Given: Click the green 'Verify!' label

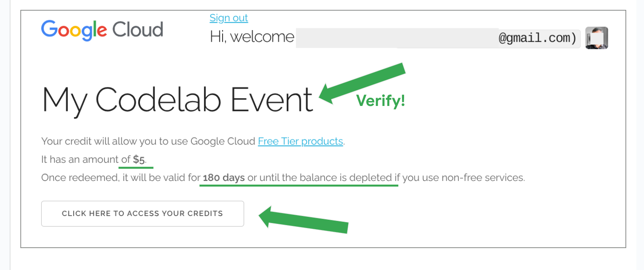Looking at the screenshot, I should tap(380, 100).
